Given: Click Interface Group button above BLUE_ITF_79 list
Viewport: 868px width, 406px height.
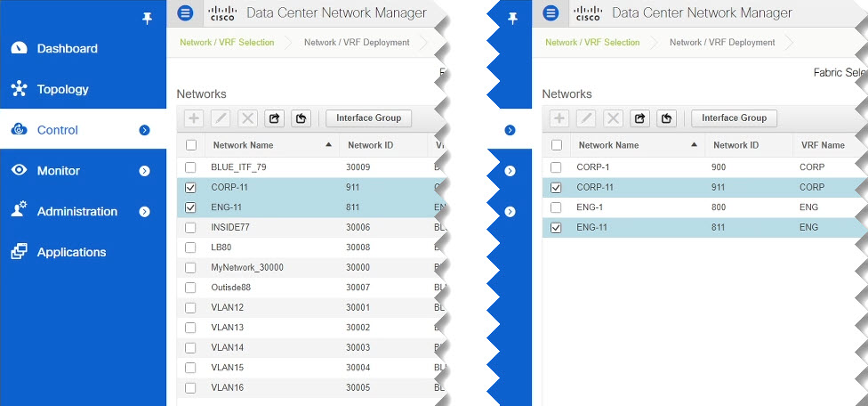Looking at the screenshot, I should tap(369, 118).
